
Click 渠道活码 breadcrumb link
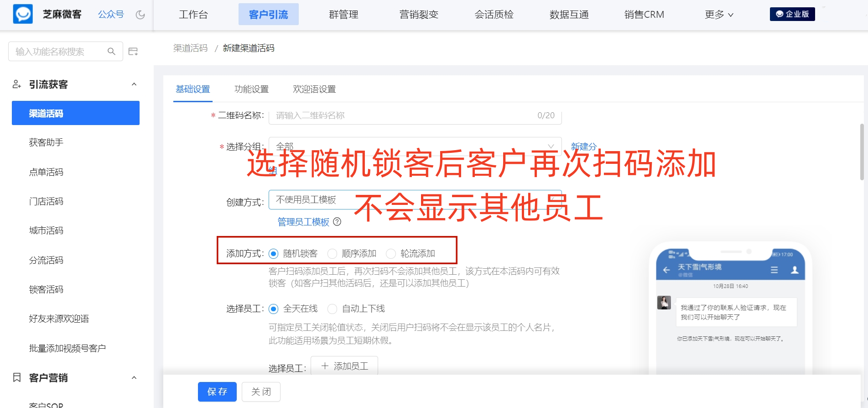tap(190, 48)
